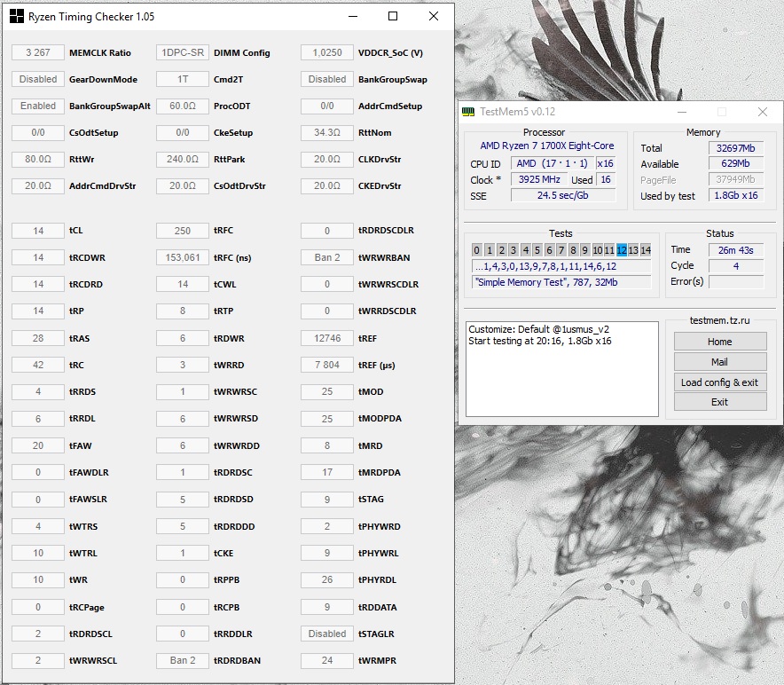
Task: Click the DIMM Config field 1DPC-SR
Action: point(183,52)
